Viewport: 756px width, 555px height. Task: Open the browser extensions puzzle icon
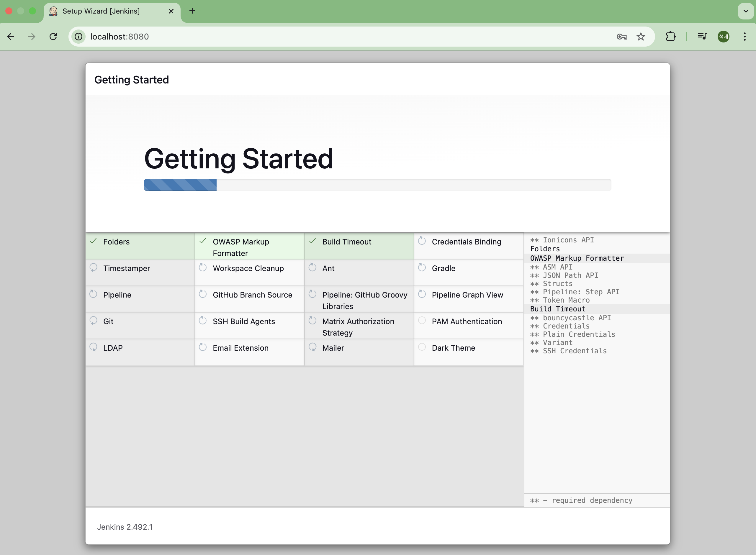(670, 36)
